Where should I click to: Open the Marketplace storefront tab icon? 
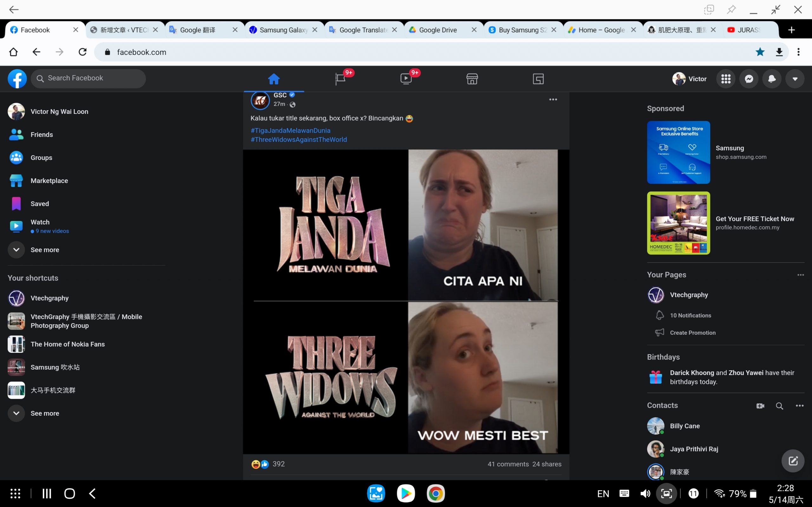click(472, 79)
